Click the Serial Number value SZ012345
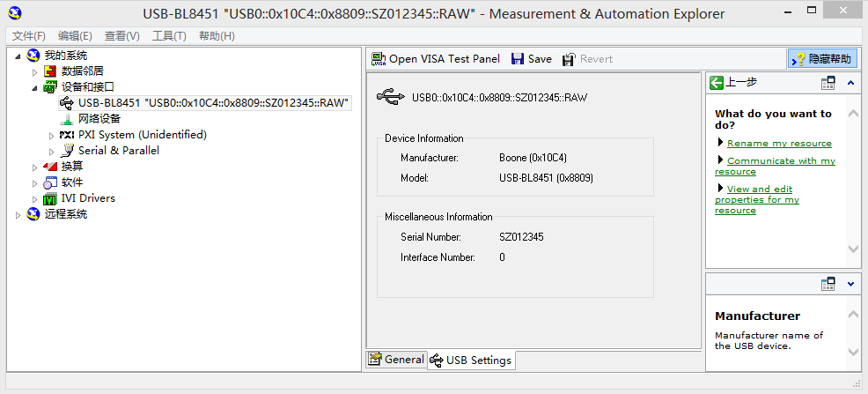The width and height of the screenshot is (868, 394). click(521, 237)
